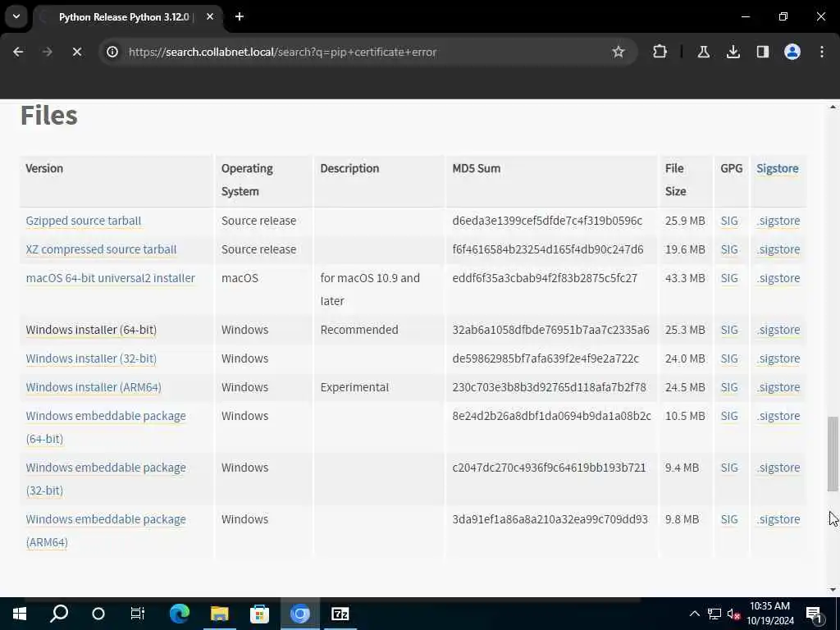
Task: Open the network status tray icon
Action: point(714,614)
